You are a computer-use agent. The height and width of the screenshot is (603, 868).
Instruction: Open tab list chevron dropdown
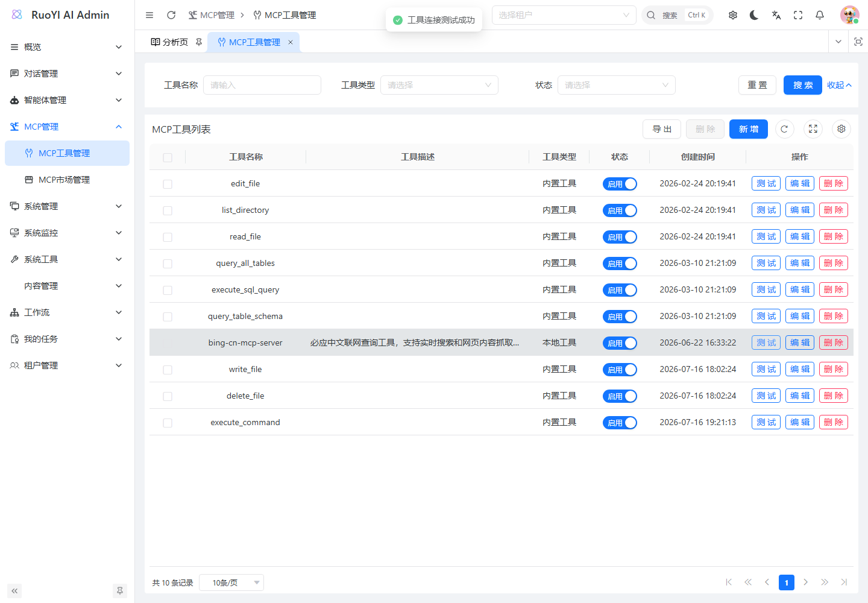click(838, 42)
